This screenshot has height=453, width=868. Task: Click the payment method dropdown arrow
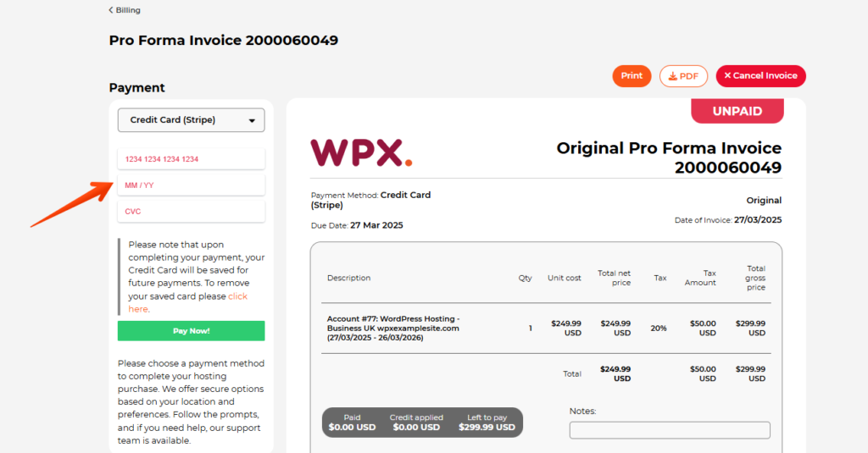[x=252, y=120]
